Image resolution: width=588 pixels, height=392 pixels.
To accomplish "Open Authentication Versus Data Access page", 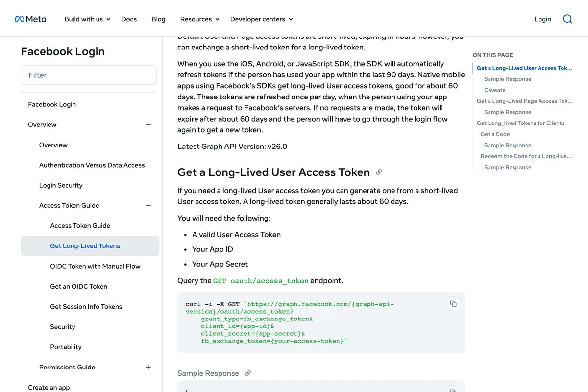I will click(92, 165).
